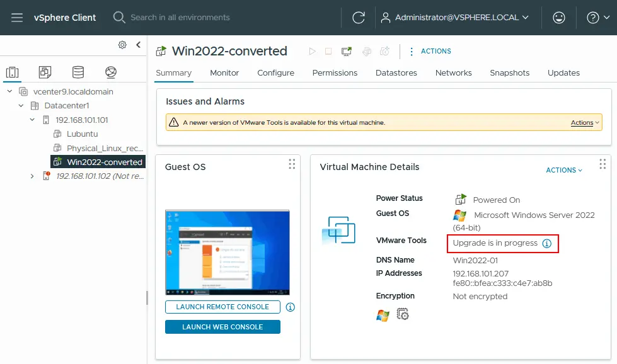Collapse the navigator sidebar panel
Screen dimensions: 617x364
(x=138, y=45)
